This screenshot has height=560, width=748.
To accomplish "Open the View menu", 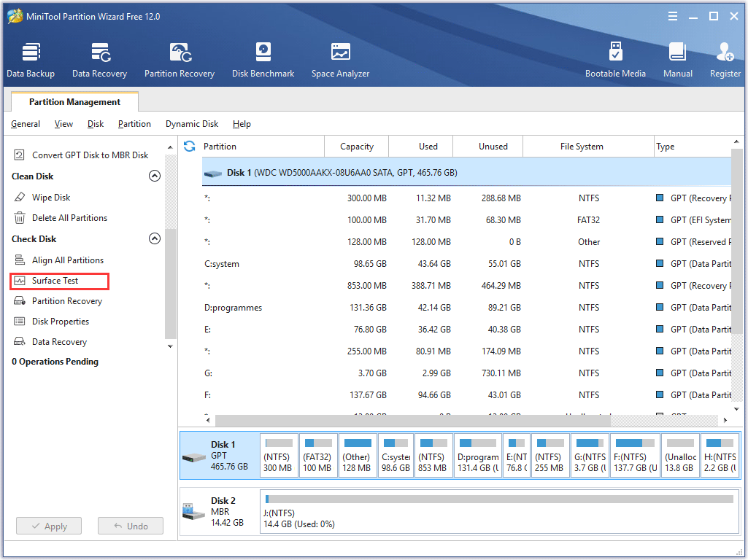I will pos(63,124).
